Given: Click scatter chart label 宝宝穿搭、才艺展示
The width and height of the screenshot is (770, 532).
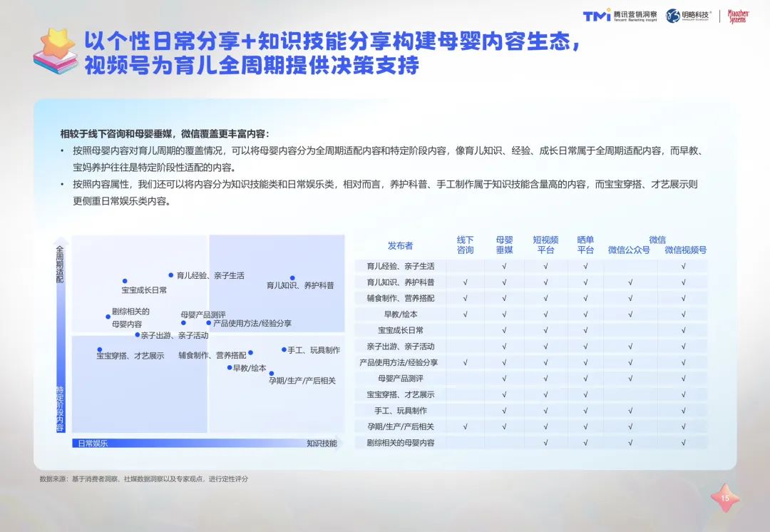Looking at the screenshot, I should [x=130, y=356].
